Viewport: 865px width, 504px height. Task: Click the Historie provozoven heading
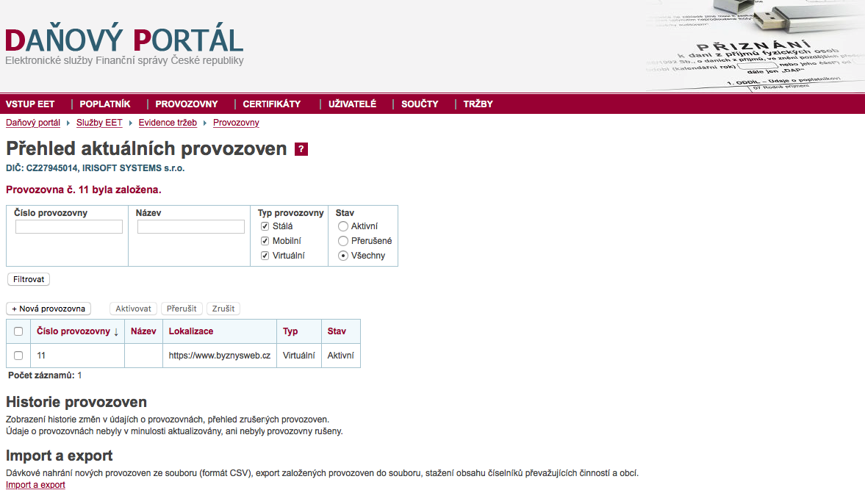[x=76, y=402]
